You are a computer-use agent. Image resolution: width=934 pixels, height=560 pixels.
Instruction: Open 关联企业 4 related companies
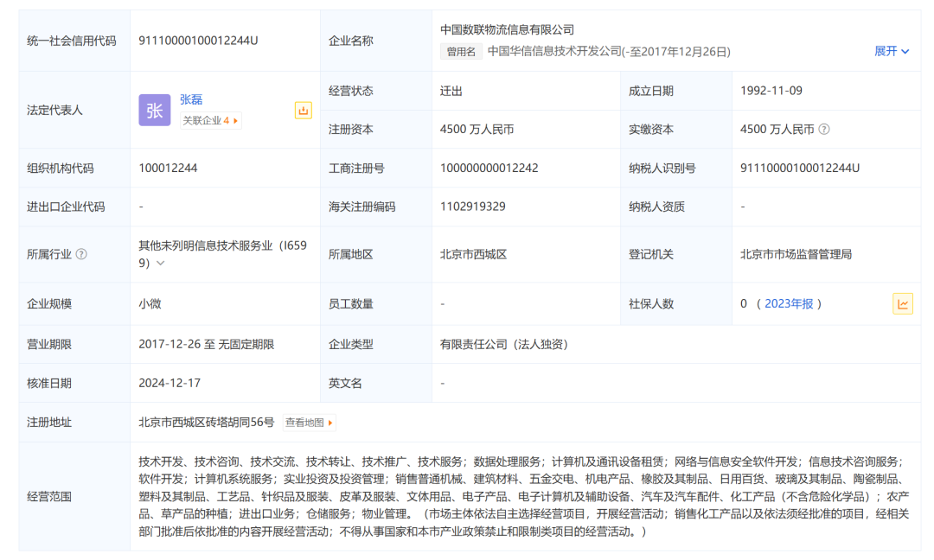[210, 121]
